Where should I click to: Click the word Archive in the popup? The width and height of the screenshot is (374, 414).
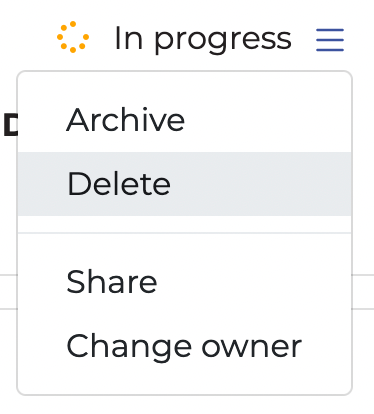[x=125, y=120]
